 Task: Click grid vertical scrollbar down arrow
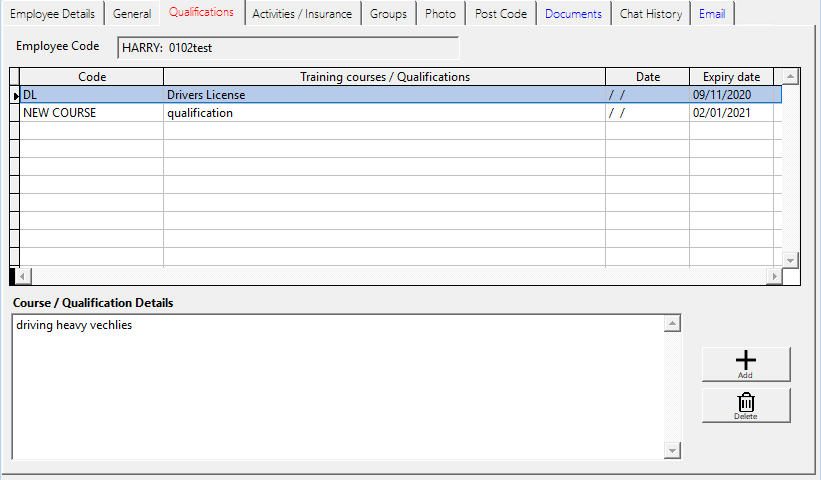pyautogui.click(x=790, y=259)
